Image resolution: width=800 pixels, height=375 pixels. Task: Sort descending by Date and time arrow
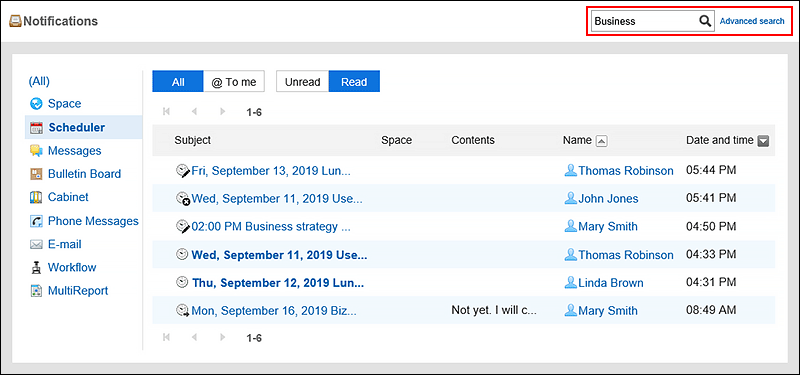[x=763, y=141]
